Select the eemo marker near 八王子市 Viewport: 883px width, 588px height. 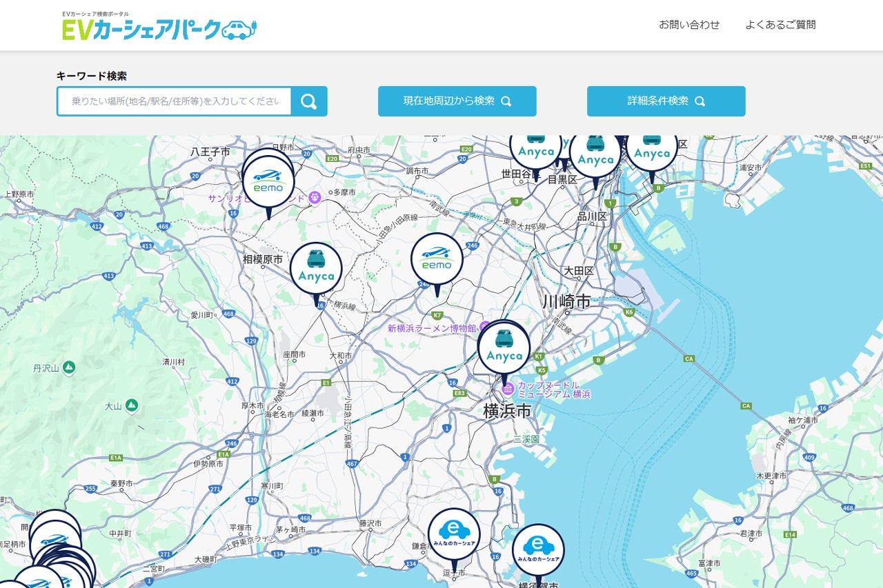268,183
